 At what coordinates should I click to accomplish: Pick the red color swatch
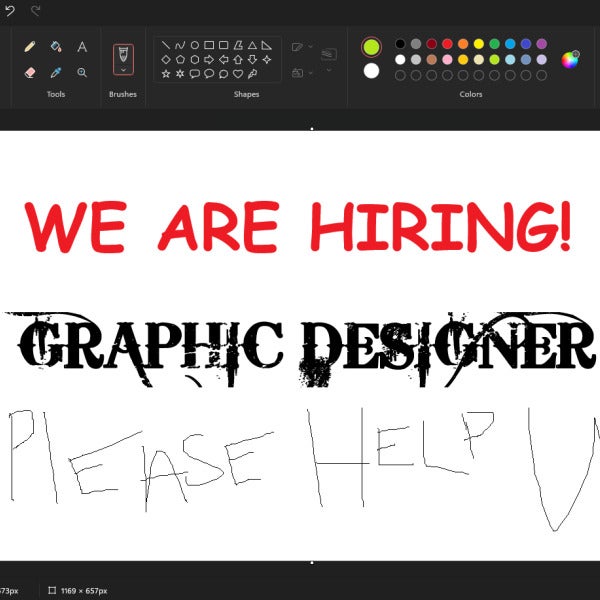coord(447,44)
